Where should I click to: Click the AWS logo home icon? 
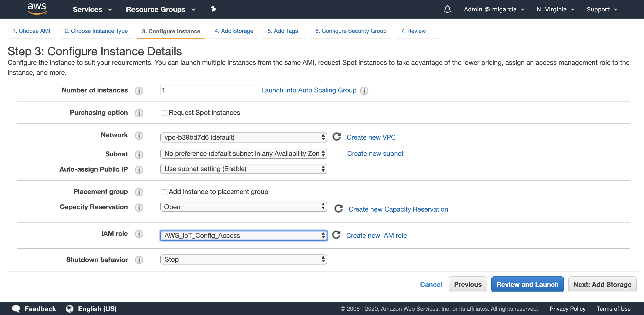37,9
